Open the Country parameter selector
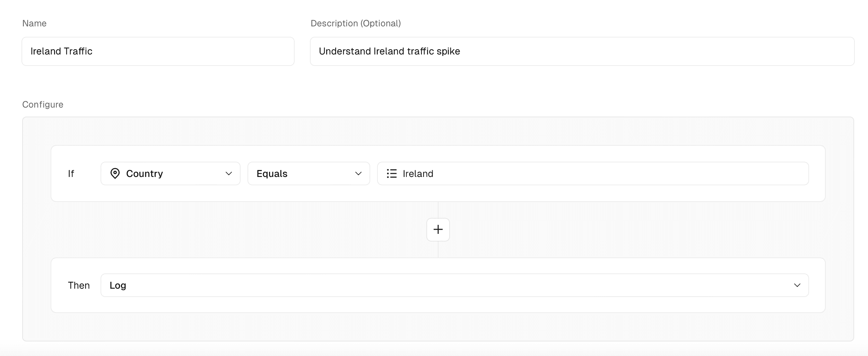868x356 pixels. click(170, 173)
